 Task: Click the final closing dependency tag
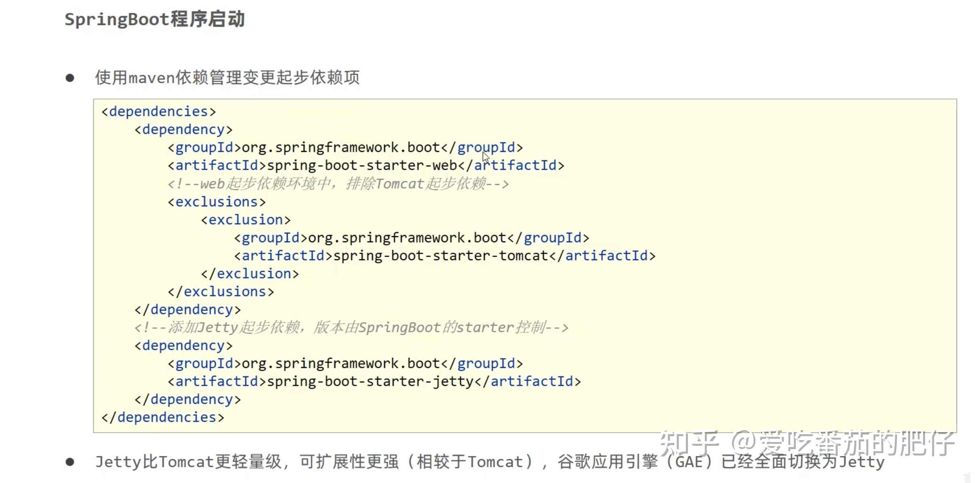click(x=188, y=399)
